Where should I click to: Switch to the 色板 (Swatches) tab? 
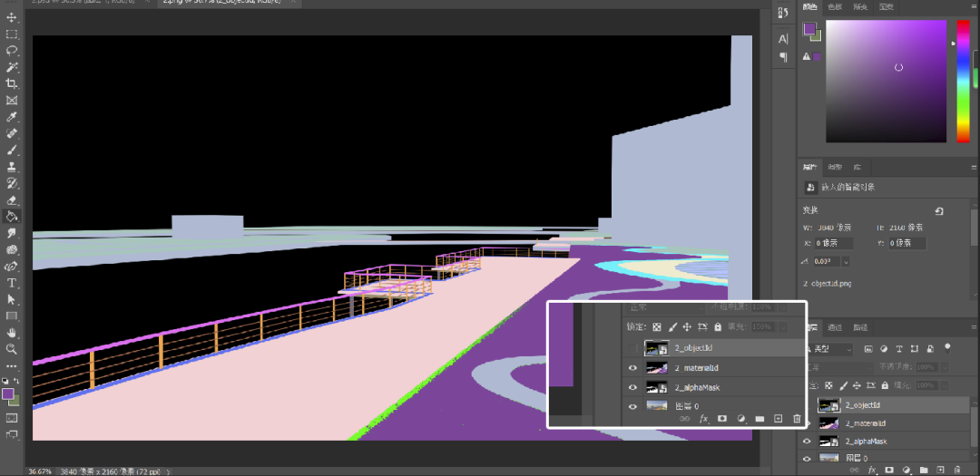[x=835, y=7]
